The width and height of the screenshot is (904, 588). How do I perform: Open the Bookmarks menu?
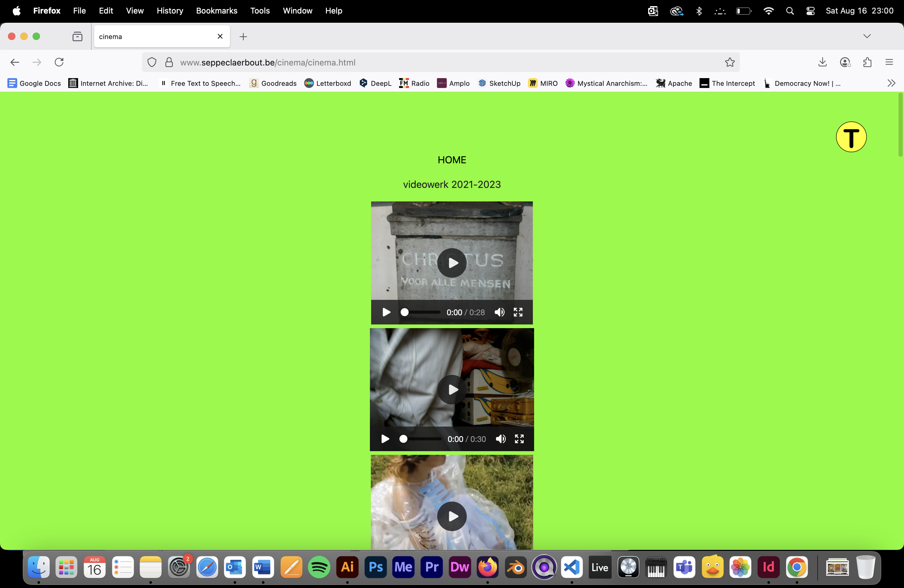[x=216, y=11]
